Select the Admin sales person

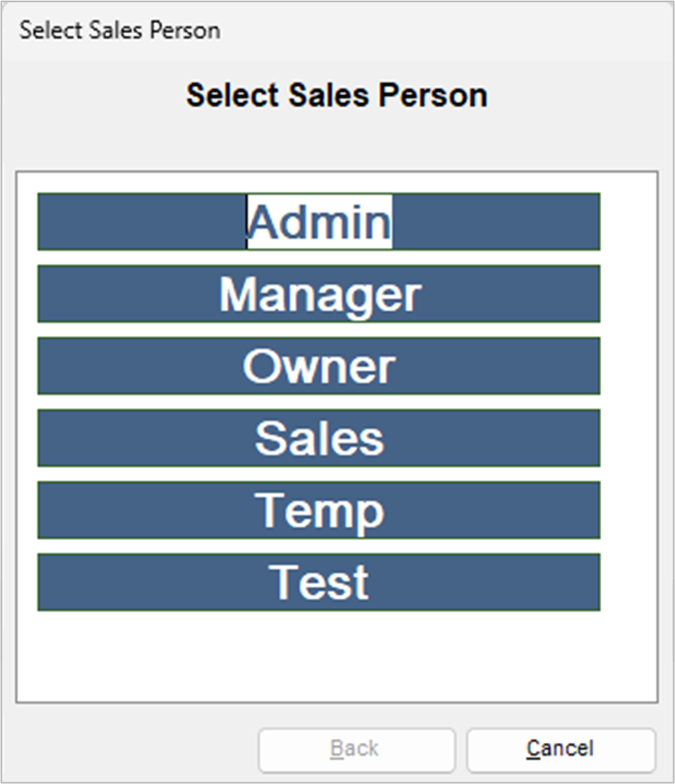coord(318,222)
